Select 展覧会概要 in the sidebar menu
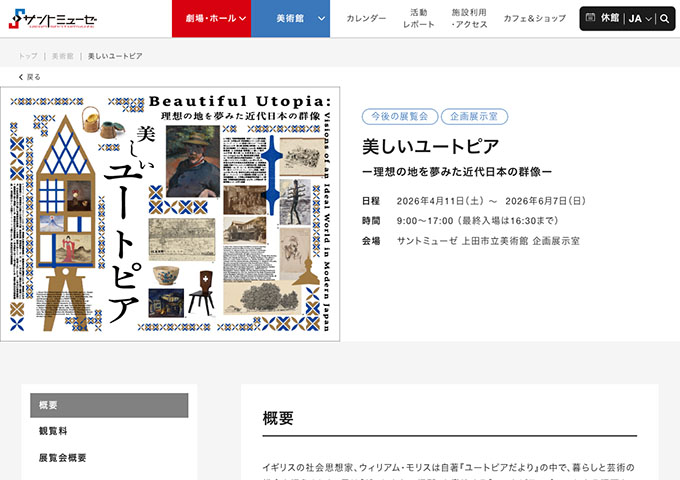Image resolution: width=680 pixels, height=480 pixels. [62, 457]
